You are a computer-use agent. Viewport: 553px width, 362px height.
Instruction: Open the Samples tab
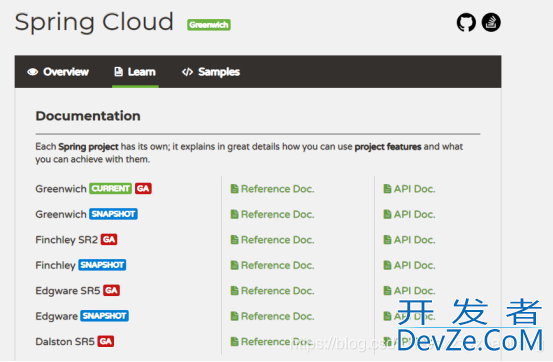point(211,72)
